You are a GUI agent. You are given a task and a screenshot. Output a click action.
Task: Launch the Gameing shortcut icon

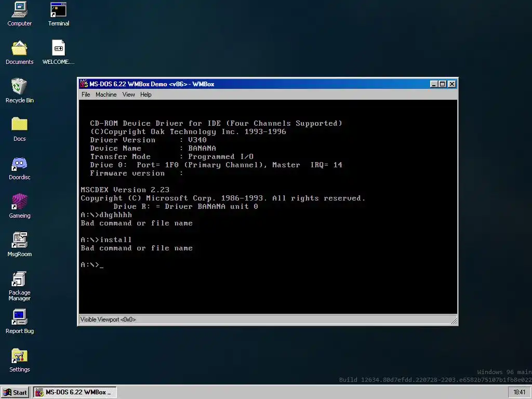(x=19, y=206)
